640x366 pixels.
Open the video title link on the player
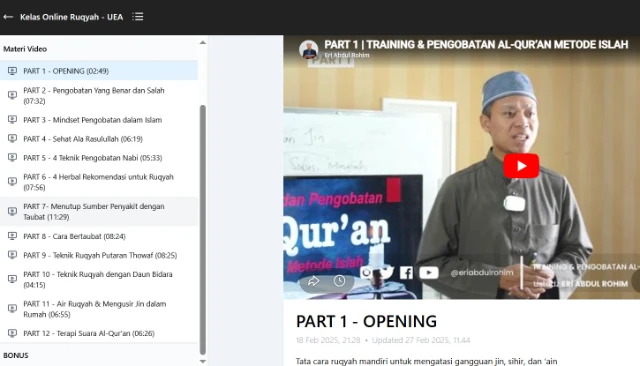(476, 44)
